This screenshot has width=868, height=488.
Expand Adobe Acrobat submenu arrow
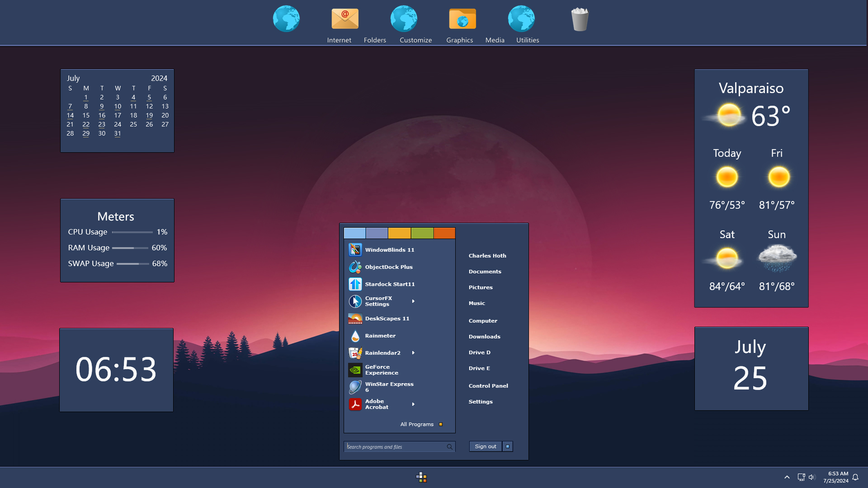pyautogui.click(x=413, y=404)
